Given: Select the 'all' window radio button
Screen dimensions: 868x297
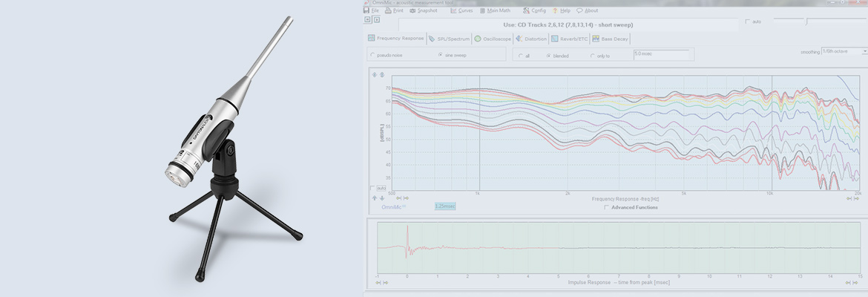Looking at the screenshot, I should [520, 56].
